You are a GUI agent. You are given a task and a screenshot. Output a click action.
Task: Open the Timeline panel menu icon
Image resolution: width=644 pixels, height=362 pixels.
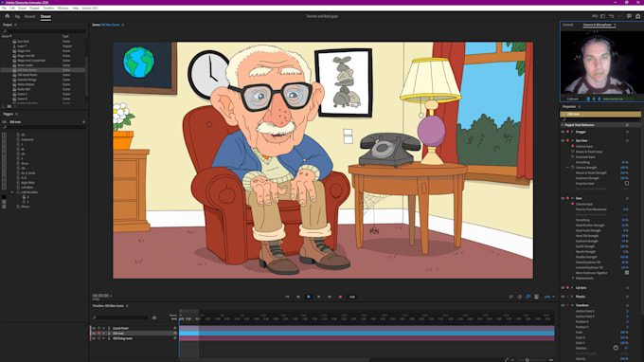(x=127, y=306)
